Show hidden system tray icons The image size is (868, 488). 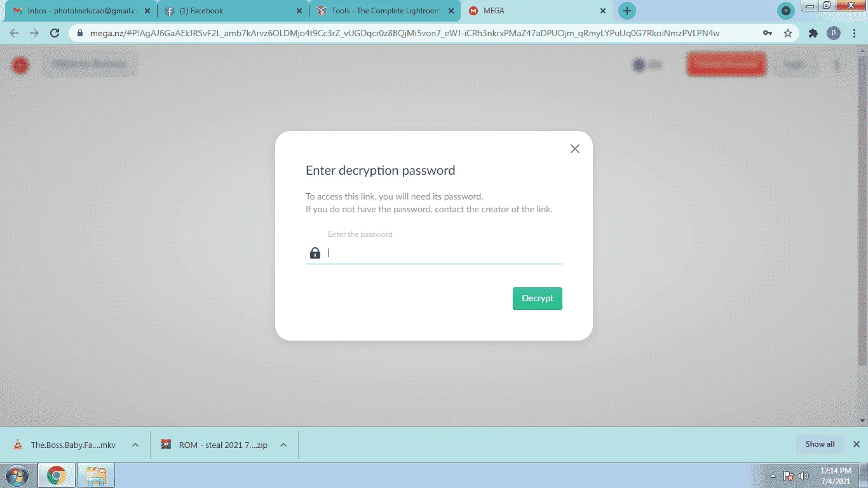(x=773, y=475)
